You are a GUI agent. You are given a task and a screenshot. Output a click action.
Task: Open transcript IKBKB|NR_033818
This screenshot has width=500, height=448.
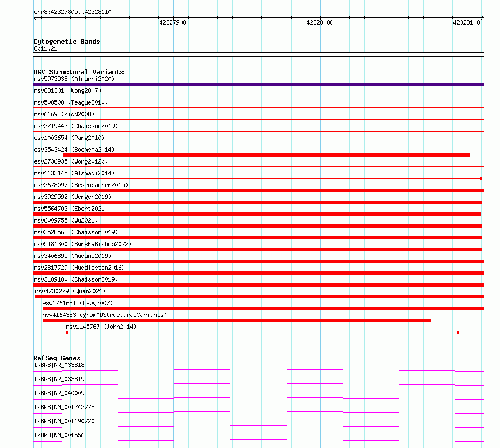coord(60,365)
